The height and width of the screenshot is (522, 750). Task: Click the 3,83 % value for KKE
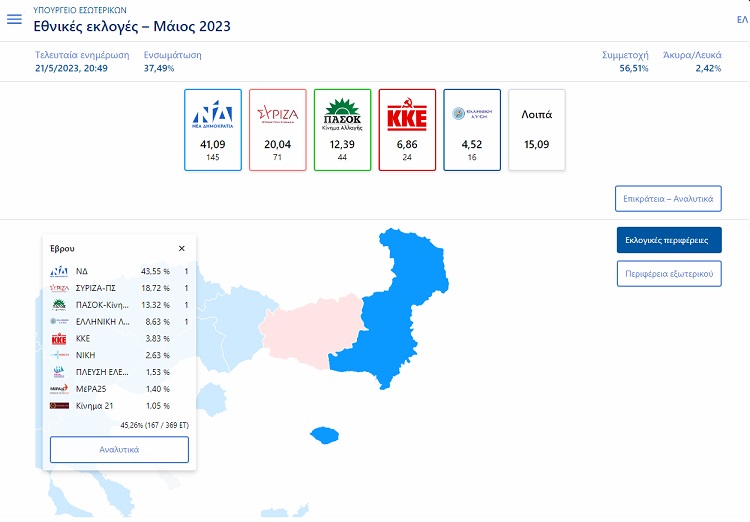(x=157, y=338)
